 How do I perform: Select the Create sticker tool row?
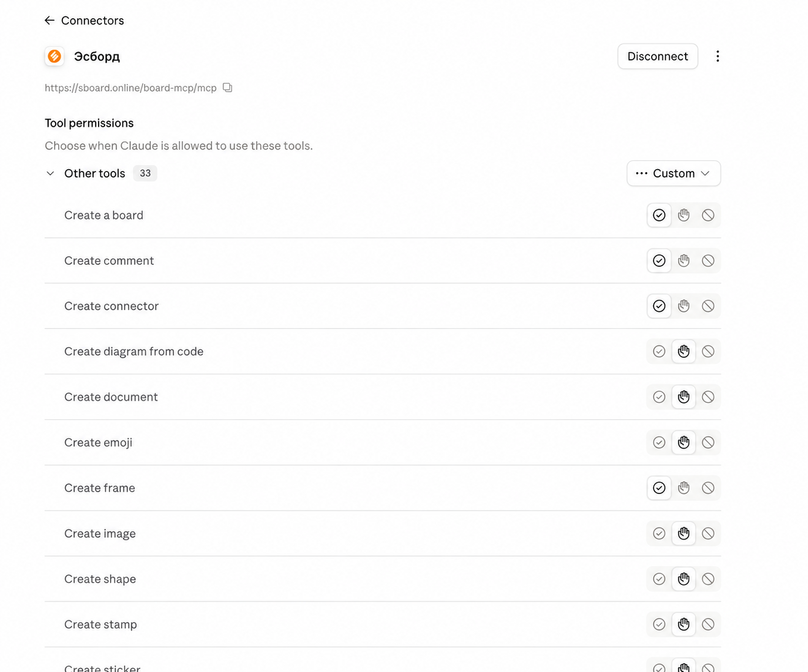click(x=383, y=661)
